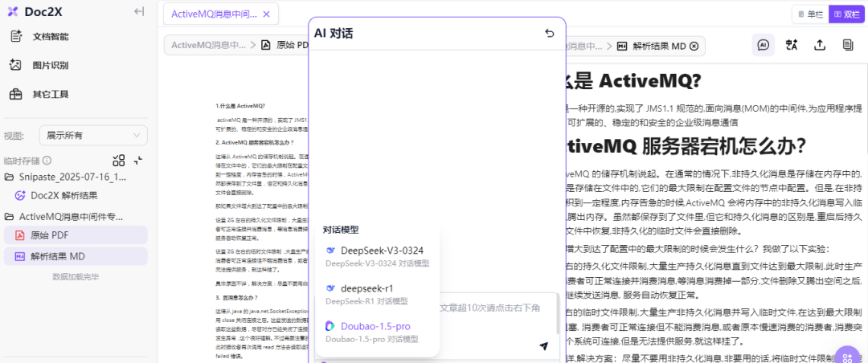868x363 pixels.
Task: Click ActiveMQ消息中 breadcrumb on left pane
Action: pyautogui.click(x=208, y=45)
